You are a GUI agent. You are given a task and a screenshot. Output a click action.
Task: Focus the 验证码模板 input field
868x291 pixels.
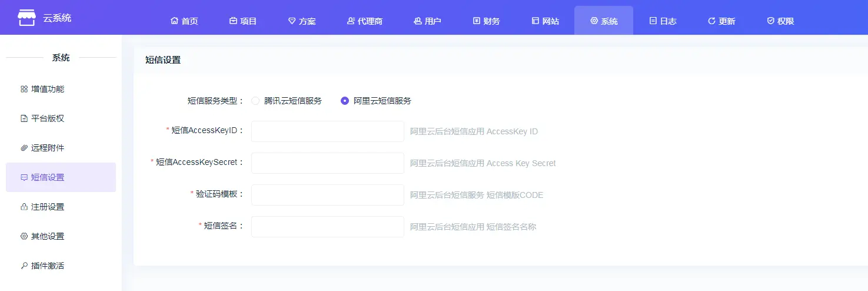(328, 195)
